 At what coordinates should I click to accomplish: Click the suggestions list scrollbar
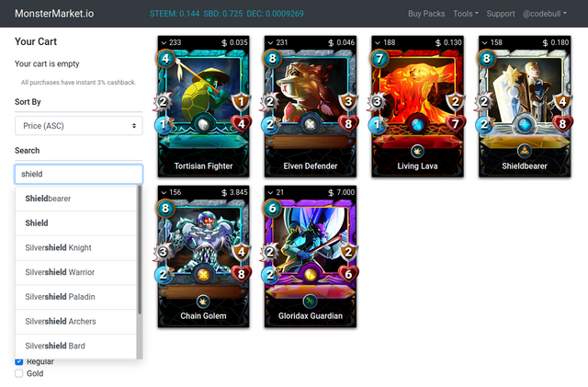140,250
